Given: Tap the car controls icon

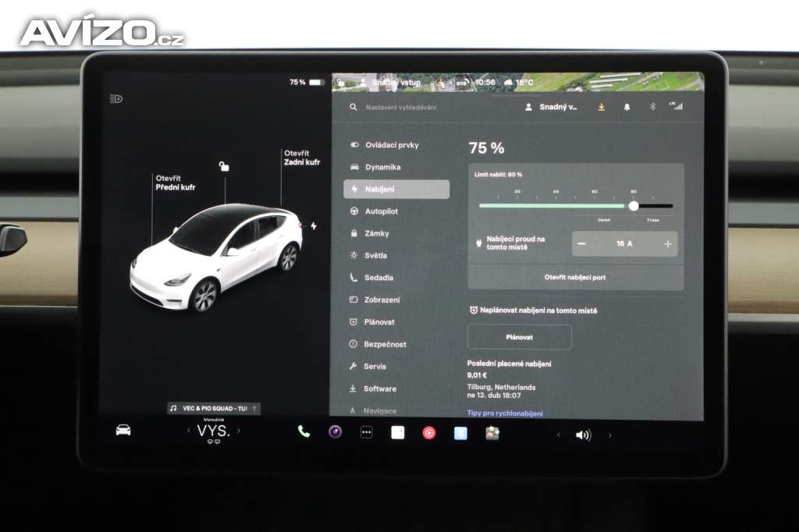Looking at the screenshot, I should pos(123,430).
